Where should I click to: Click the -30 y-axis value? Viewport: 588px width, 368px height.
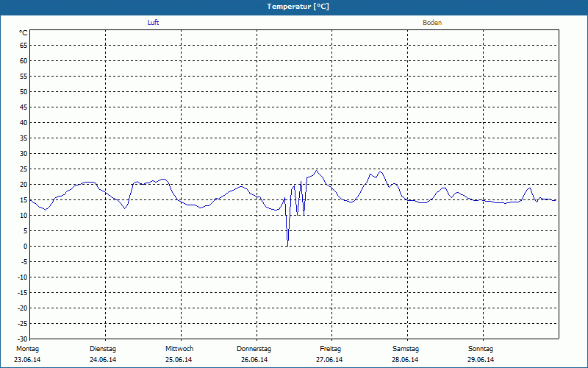point(23,339)
